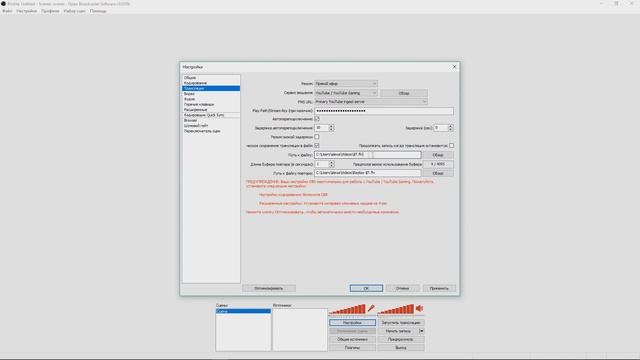This screenshot has height=360, width=640.
Task: Select the Горячие клавиши settings category
Action: pos(211,104)
